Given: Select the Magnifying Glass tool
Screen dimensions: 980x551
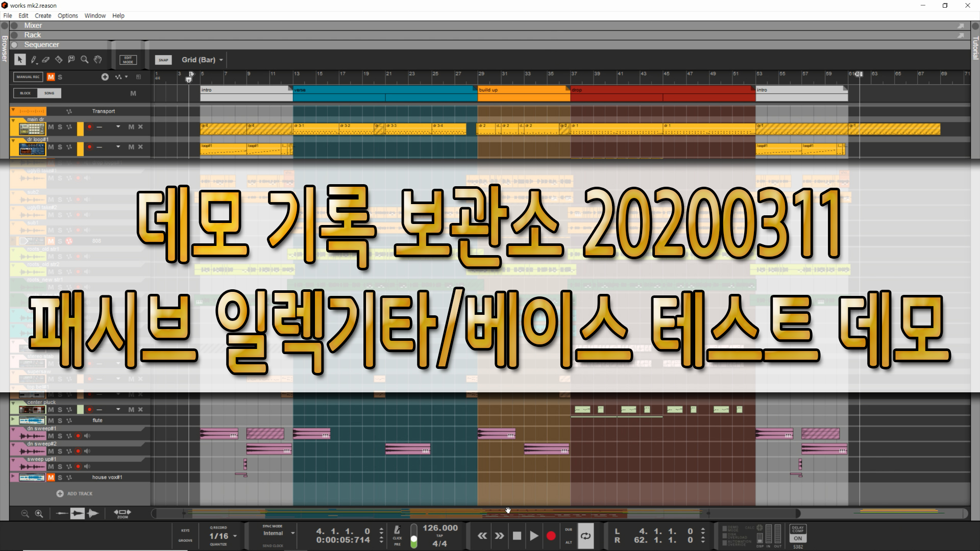Looking at the screenshot, I should 85,60.
